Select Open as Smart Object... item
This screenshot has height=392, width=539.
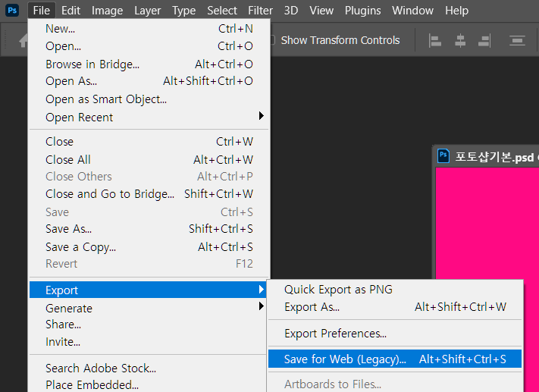point(149,99)
